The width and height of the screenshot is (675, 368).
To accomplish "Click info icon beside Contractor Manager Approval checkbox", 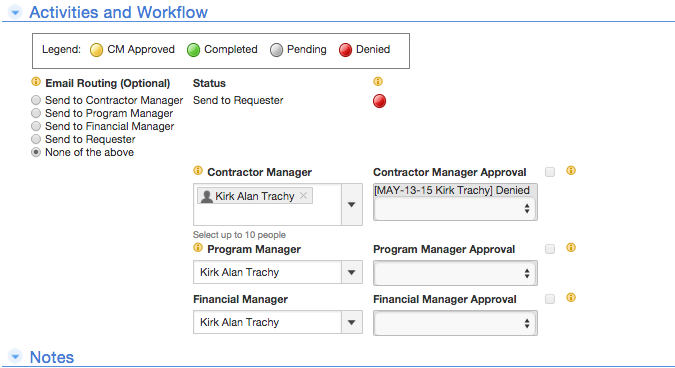I will (571, 170).
